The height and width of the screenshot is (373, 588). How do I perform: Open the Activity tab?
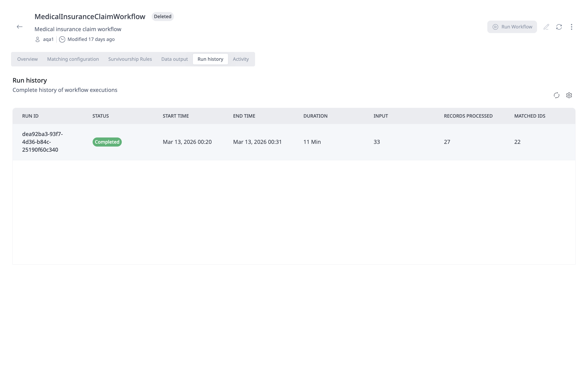click(241, 59)
